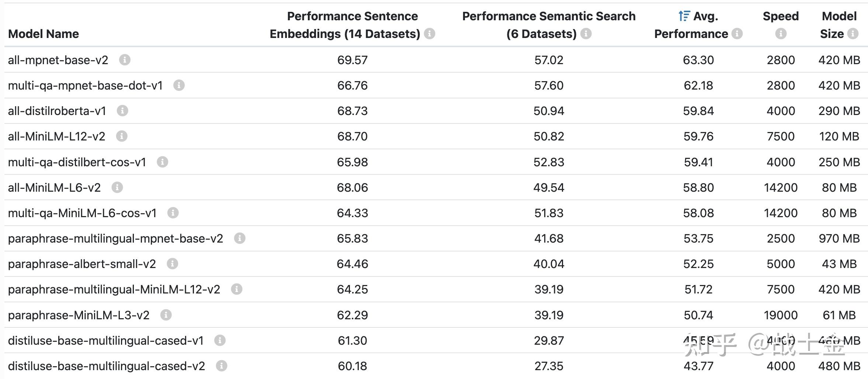The image size is (868, 379).
Task: Open info for distiluse-base-multilingual-cased-v1
Action: click(220, 340)
